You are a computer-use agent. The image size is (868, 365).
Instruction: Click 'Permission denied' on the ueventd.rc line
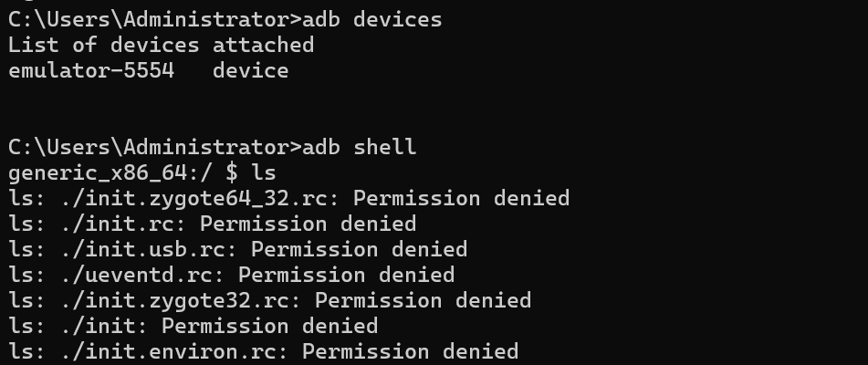[x=346, y=275]
